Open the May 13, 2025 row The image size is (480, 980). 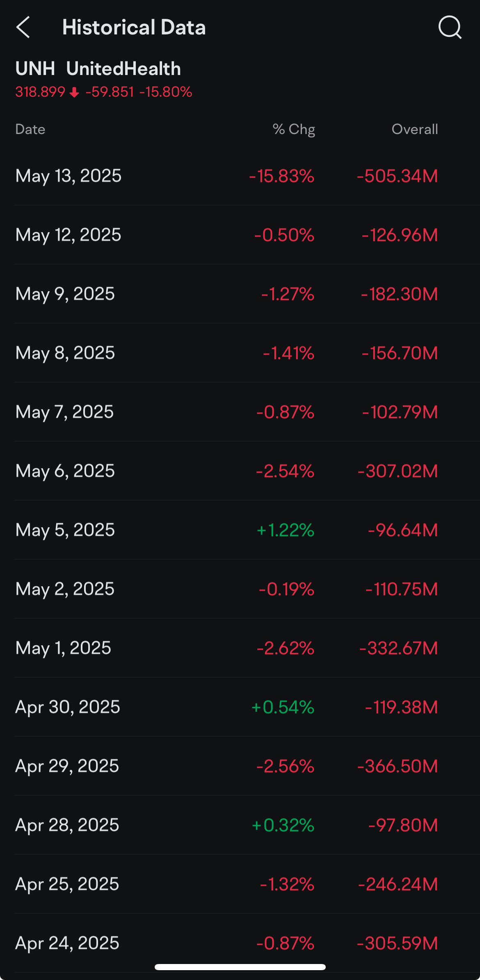(x=240, y=176)
